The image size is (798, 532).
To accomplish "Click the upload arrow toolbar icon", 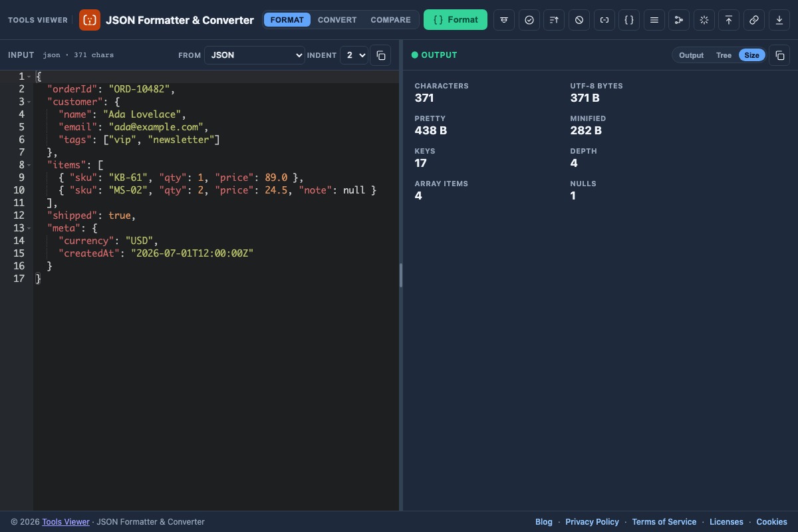I will pyautogui.click(x=729, y=20).
